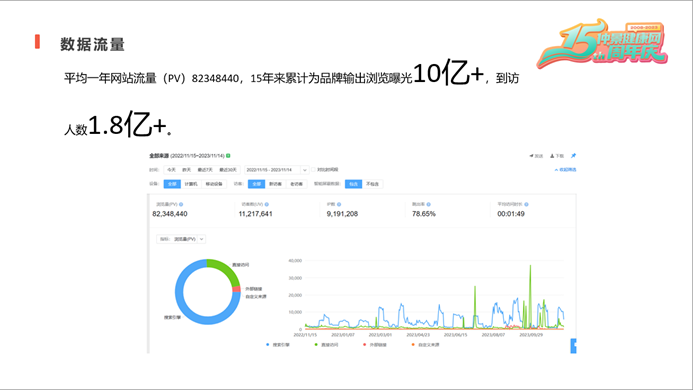The image size is (693, 390).
Task: Enable the 对比时间段 checkbox
Action: click(313, 169)
